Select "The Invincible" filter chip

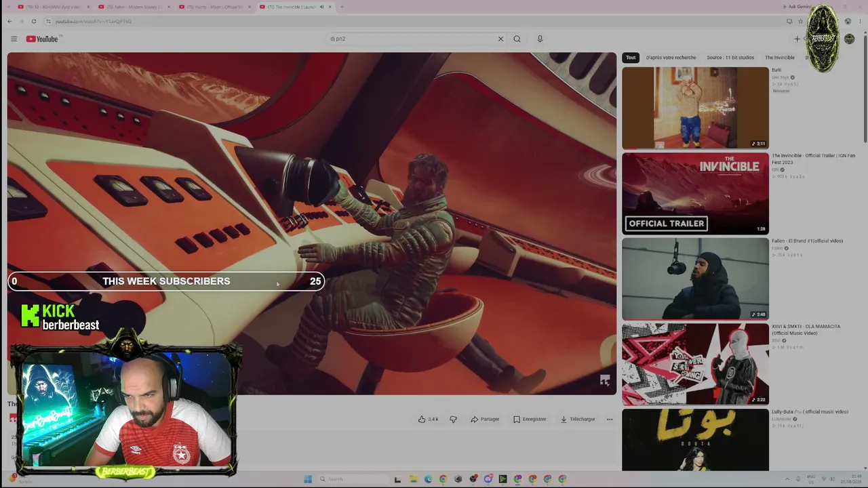tap(780, 58)
